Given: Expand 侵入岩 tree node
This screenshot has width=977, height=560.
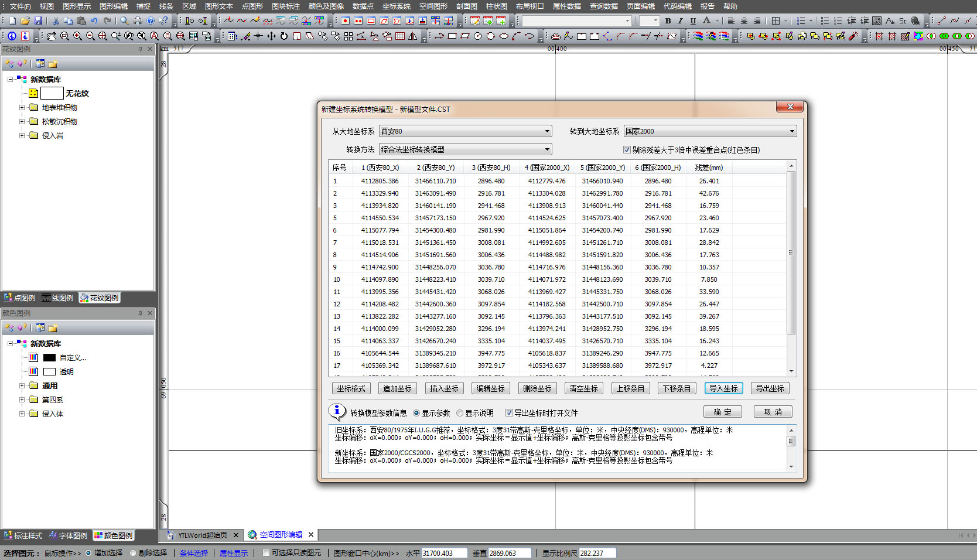Looking at the screenshot, I should 22,135.
